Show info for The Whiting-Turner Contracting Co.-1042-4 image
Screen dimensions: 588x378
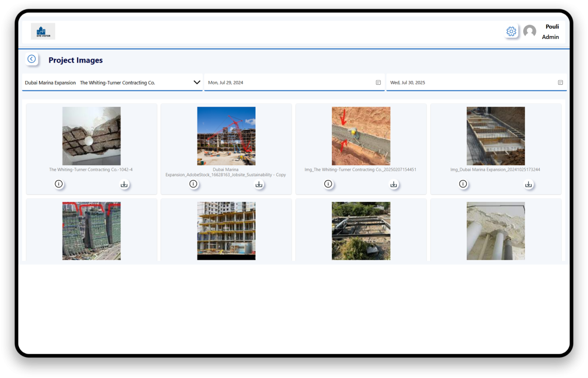[x=59, y=184]
